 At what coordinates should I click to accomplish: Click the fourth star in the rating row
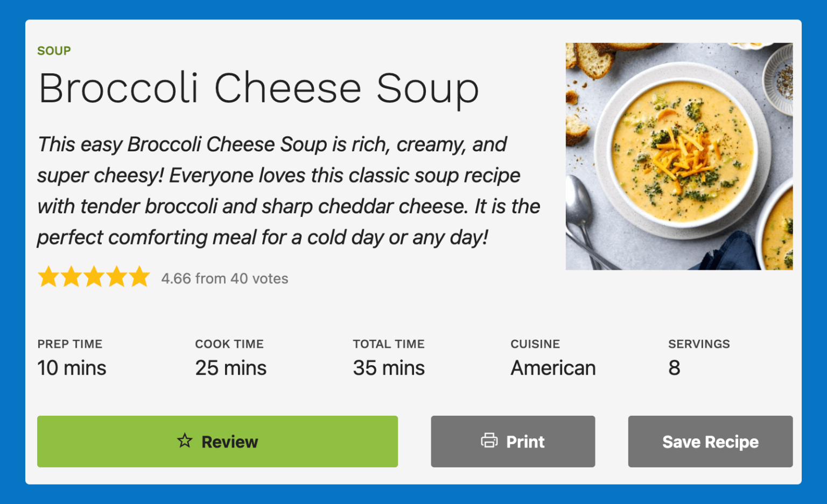point(117,277)
